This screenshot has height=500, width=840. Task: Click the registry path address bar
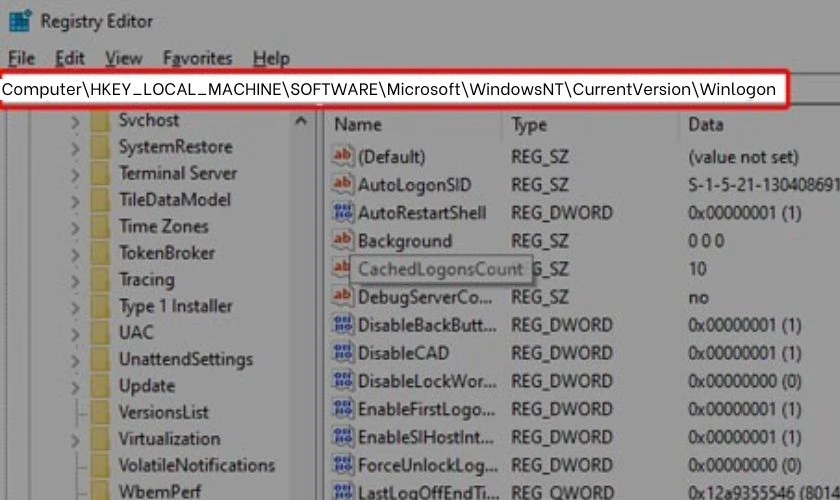(393, 89)
